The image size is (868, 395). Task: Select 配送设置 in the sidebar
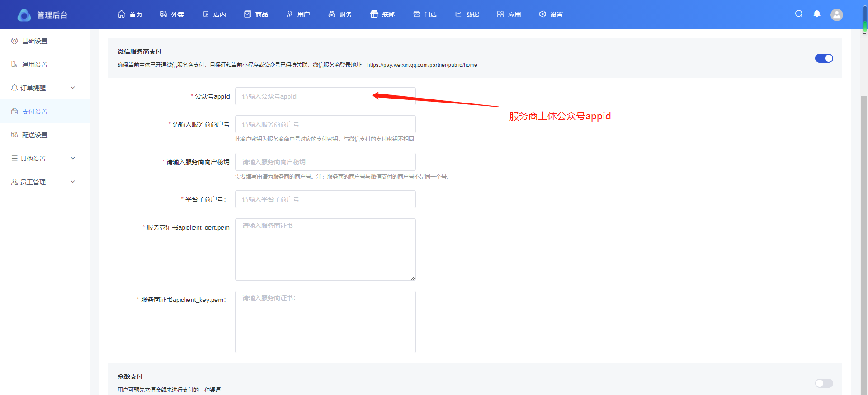click(35, 135)
